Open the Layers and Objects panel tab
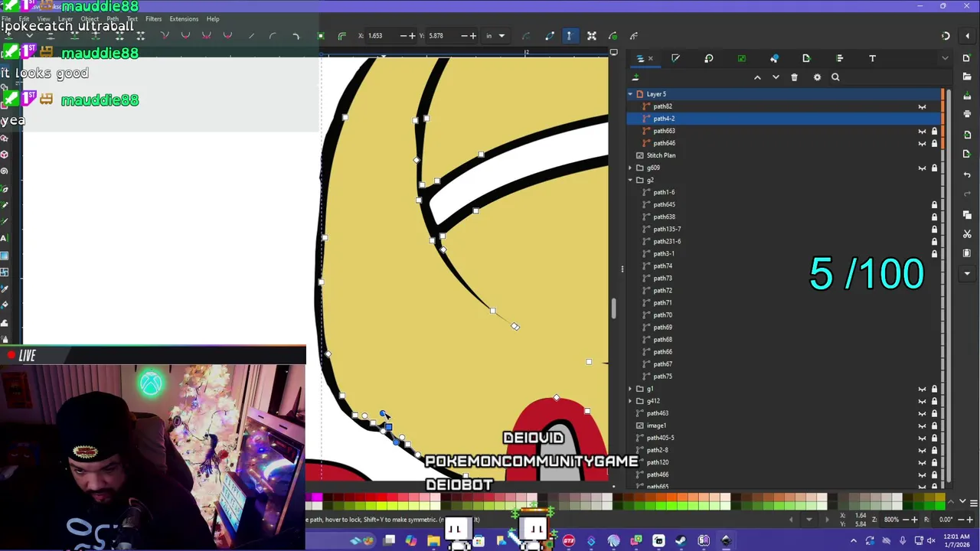The width and height of the screenshot is (980, 551). [640, 58]
